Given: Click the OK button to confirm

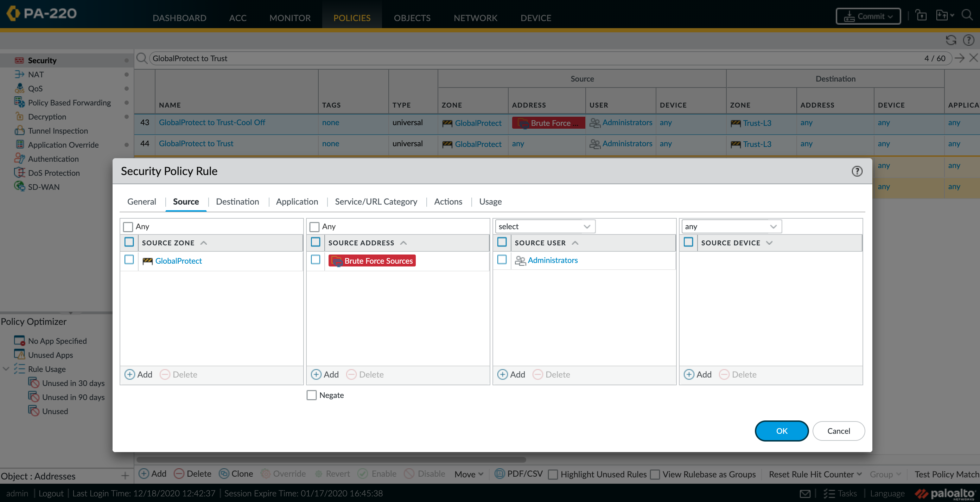Looking at the screenshot, I should point(782,430).
